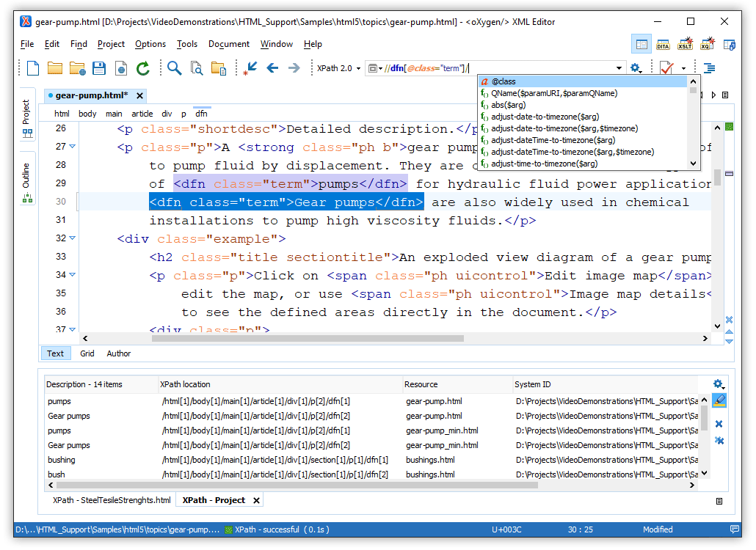Click the messages icon in status bar
Screen dimensions: 756x550
point(735,529)
